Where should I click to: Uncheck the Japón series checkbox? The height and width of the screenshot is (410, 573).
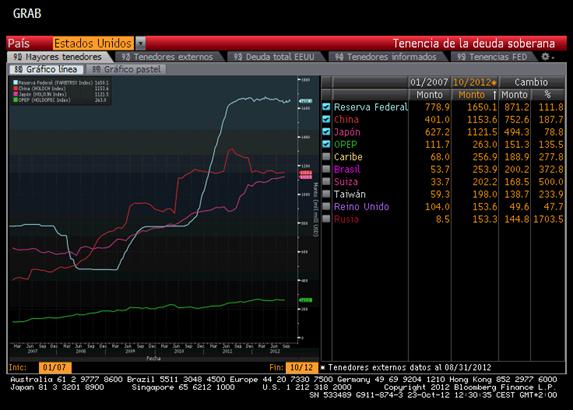[x=326, y=132]
